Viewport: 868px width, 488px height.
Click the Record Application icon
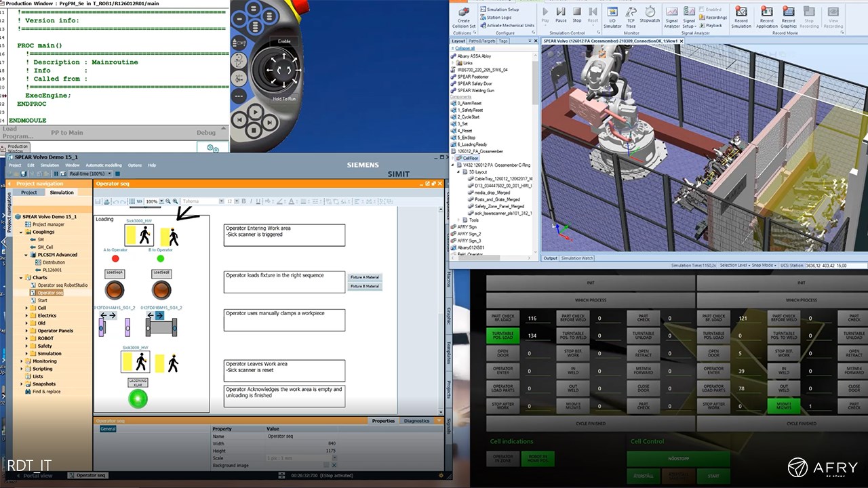pyautogui.click(x=766, y=18)
